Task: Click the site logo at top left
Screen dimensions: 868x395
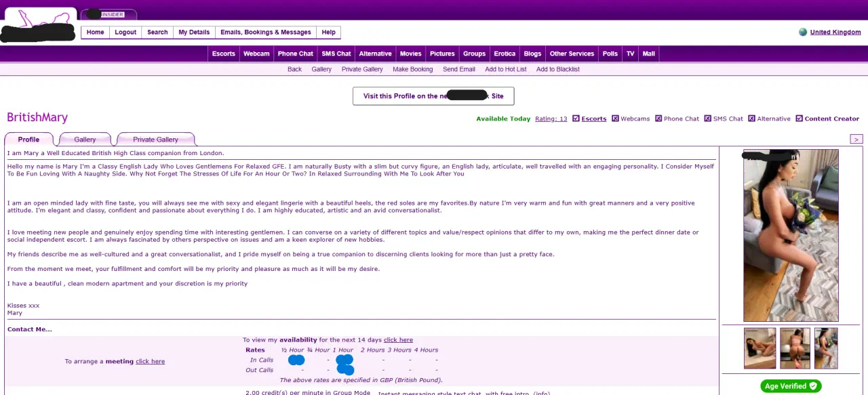Action: coord(40,26)
